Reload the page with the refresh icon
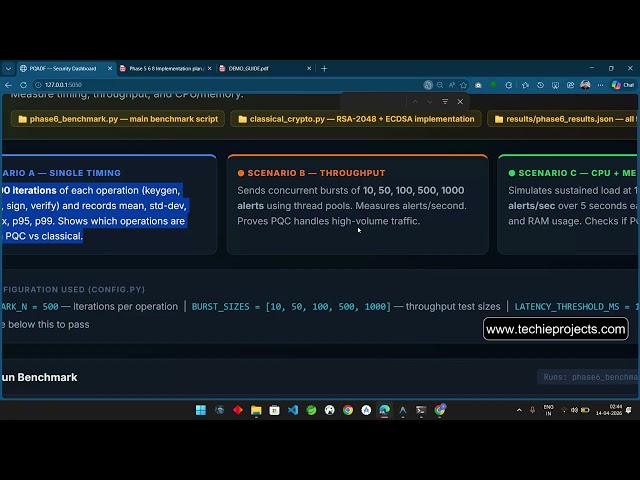Screen dimensions: 640x480 click(x=23, y=85)
